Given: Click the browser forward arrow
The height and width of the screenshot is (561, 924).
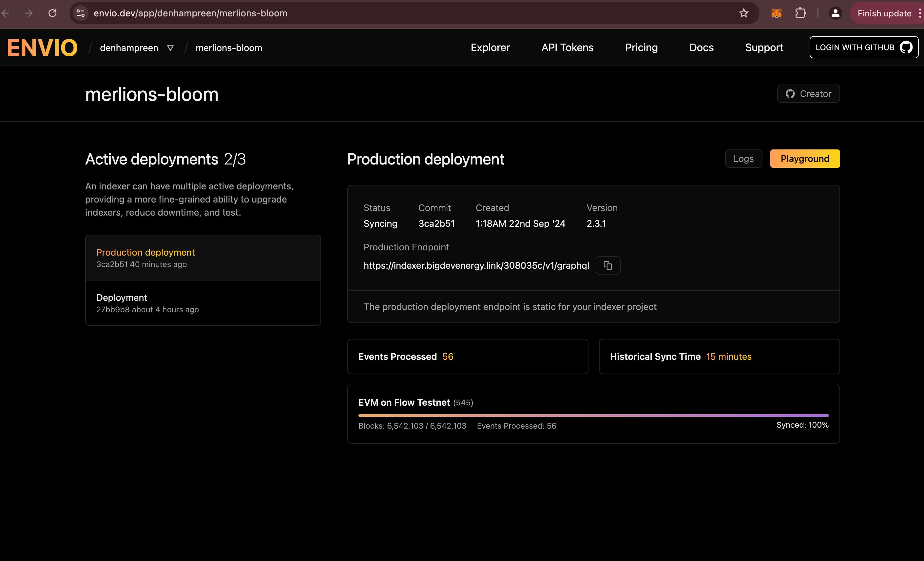Looking at the screenshot, I should coord(29,13).
